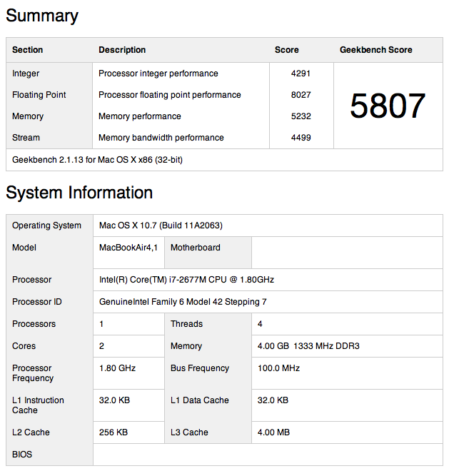The height and width of the screenshot is (476, 449).
Task: Click the Summary heading
Action: pyautogui.click(x=42, y=16)
